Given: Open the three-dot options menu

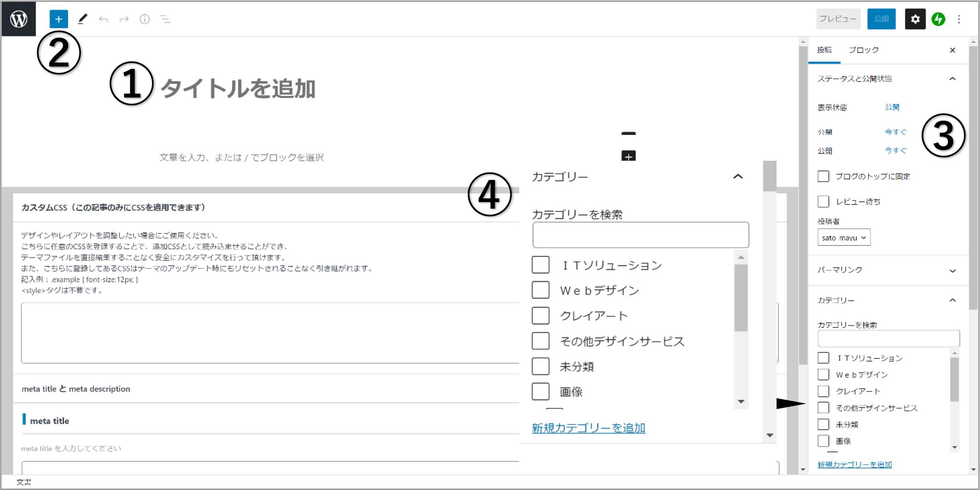Looking at the screenshot, I should [x=959, y=19].
